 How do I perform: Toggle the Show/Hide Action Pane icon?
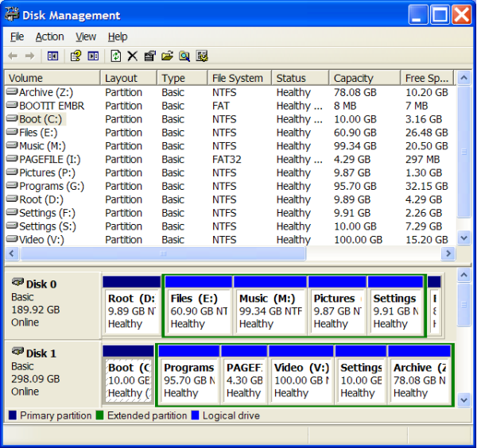pos(93,56)
